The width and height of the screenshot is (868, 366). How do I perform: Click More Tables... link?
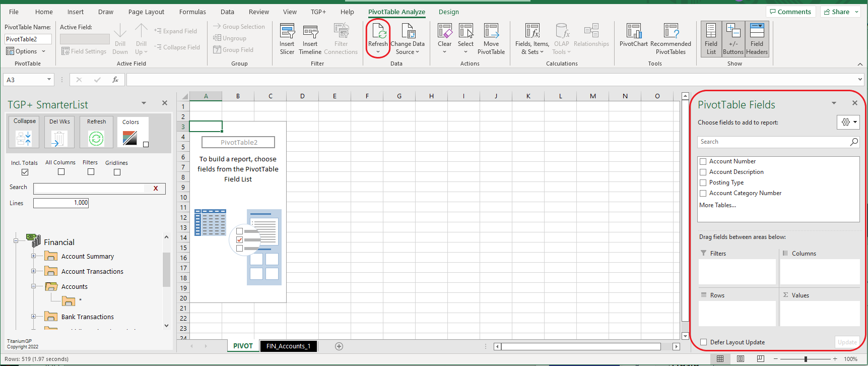(717, 205)
